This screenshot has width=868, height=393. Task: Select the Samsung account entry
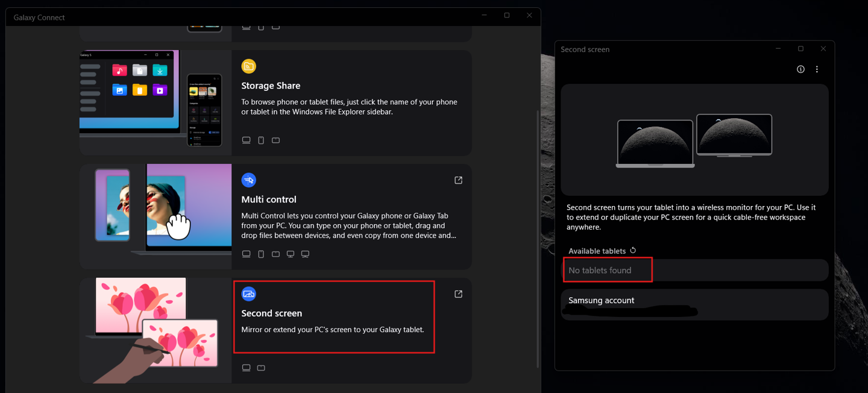coord(693,304)
